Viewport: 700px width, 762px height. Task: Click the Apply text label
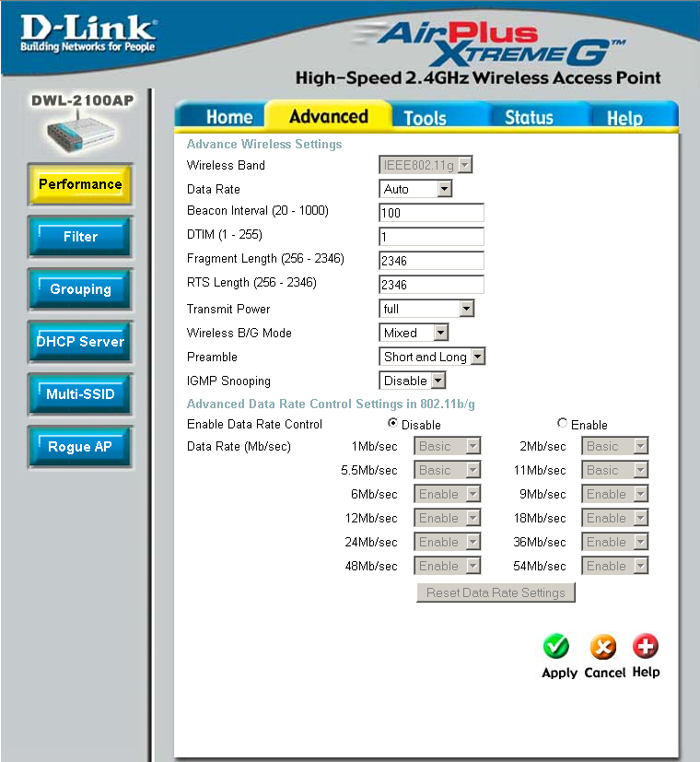pos(559,673)
